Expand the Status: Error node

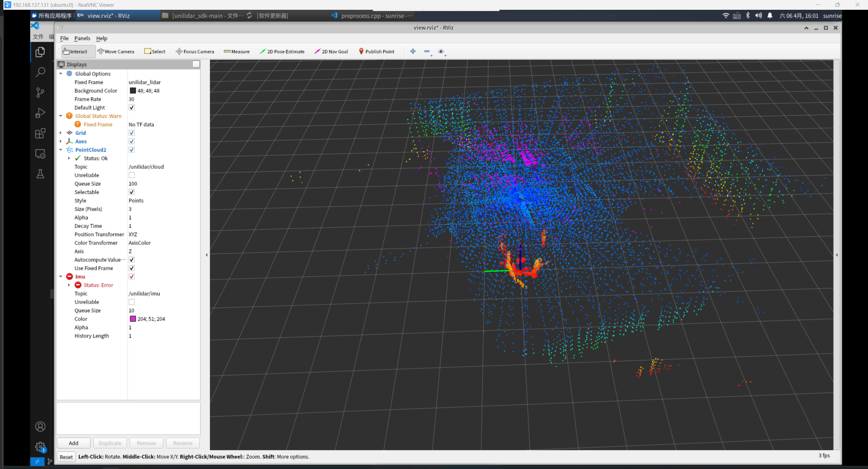tap(69, 285)
